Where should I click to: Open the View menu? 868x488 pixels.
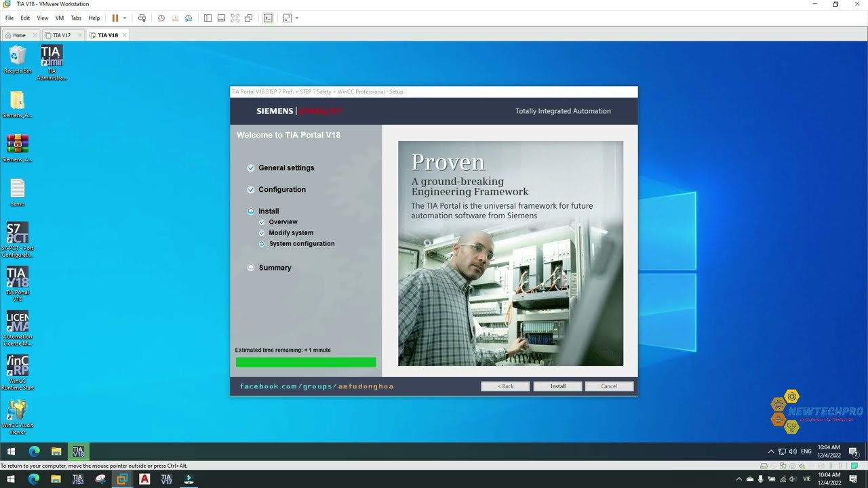tap(43, 18)
